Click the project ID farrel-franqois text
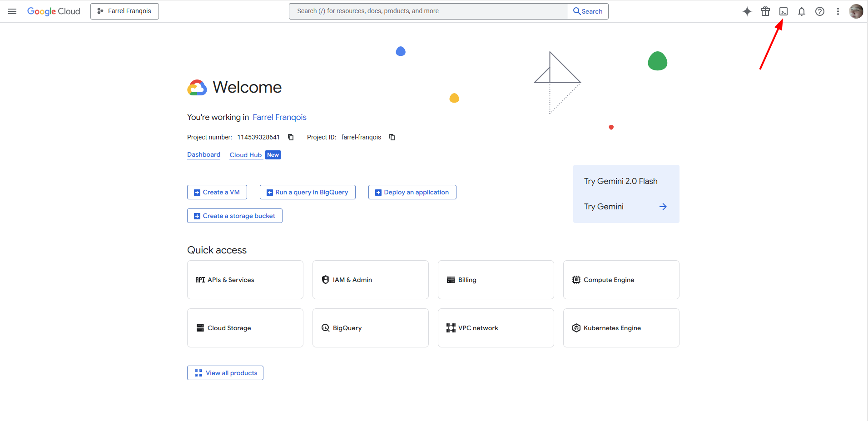This screenshot has height=421, width=868. pos(361,137)
